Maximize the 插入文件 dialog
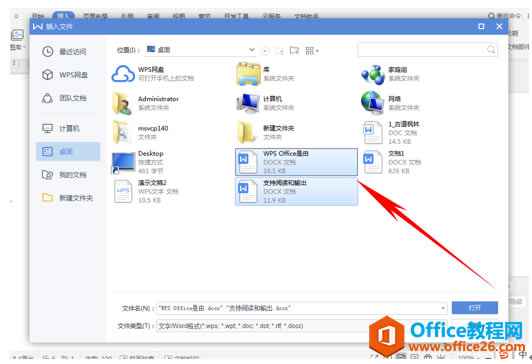This screenshot has width=532, height=364. tap(481, 26)
